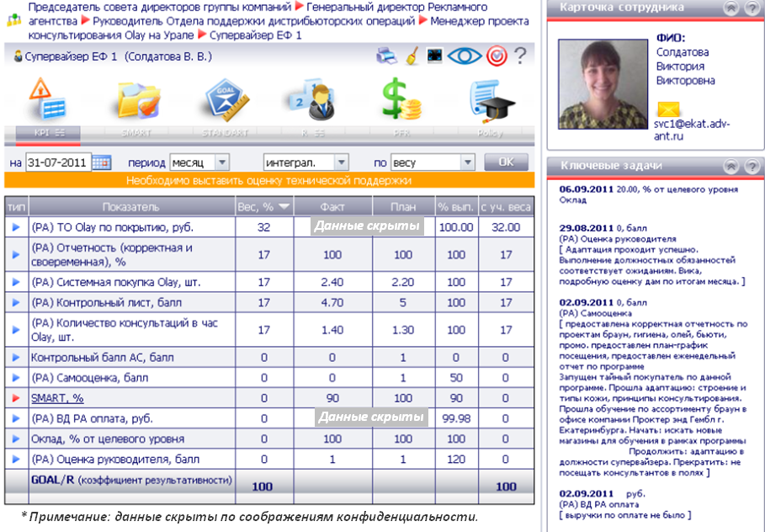Click the orange Необходимо выставить оценку технической поддержки banner

click(269, 181)
